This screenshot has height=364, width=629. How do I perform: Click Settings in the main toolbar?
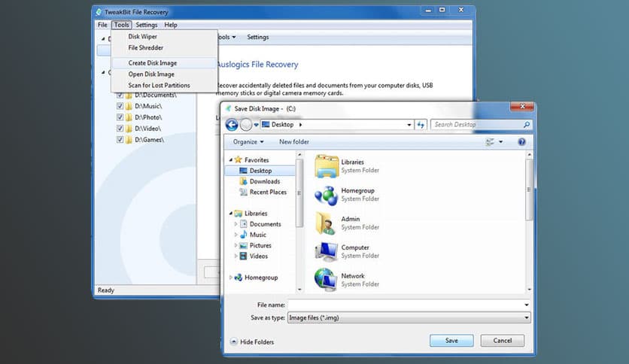pos(257,37)
